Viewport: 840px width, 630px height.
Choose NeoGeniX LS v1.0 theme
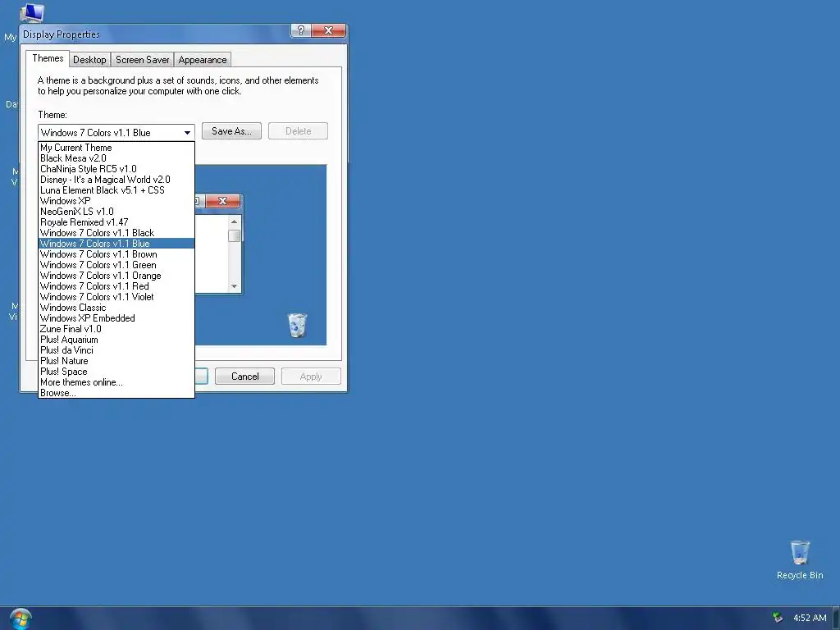116,212
